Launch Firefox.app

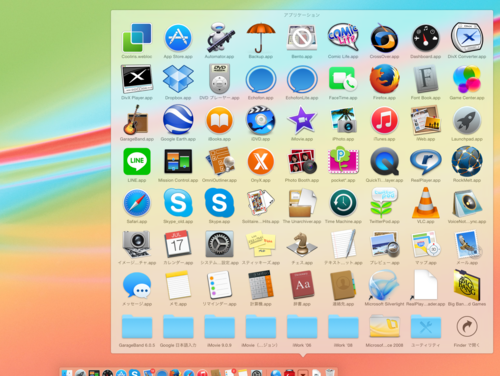coord(384,79)
